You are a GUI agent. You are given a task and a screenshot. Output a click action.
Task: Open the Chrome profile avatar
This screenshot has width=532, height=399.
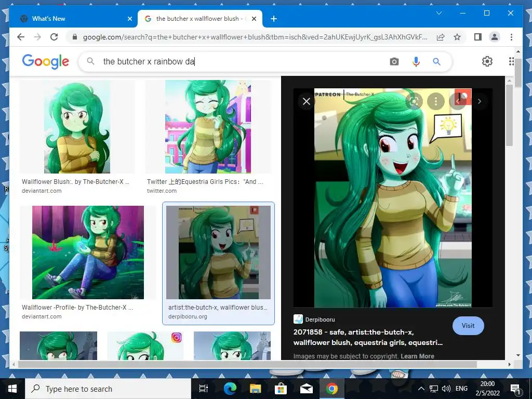(x=495, y=37)
